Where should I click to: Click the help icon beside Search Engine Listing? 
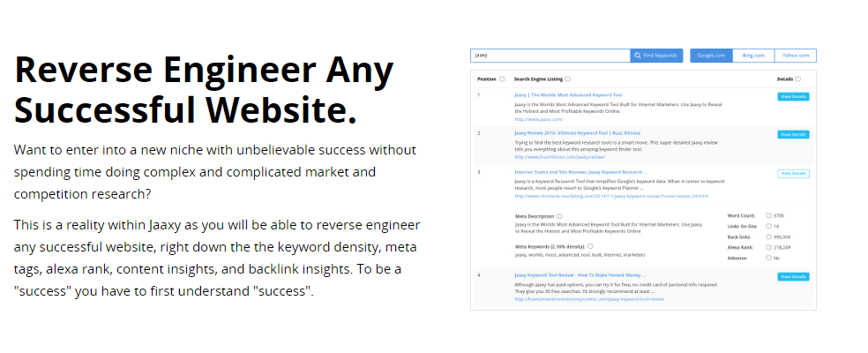pyautogui.click(x=568, y=79)
